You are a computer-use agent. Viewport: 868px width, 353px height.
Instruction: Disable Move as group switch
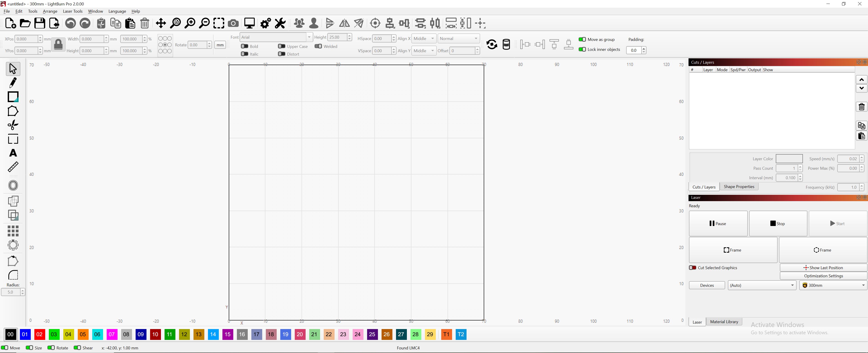[x=582, y=39]
